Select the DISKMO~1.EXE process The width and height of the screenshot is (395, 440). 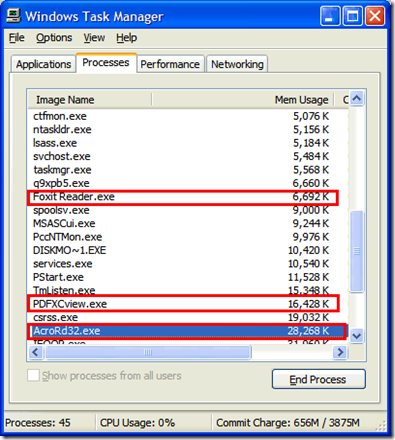click(x=187, y=250)
